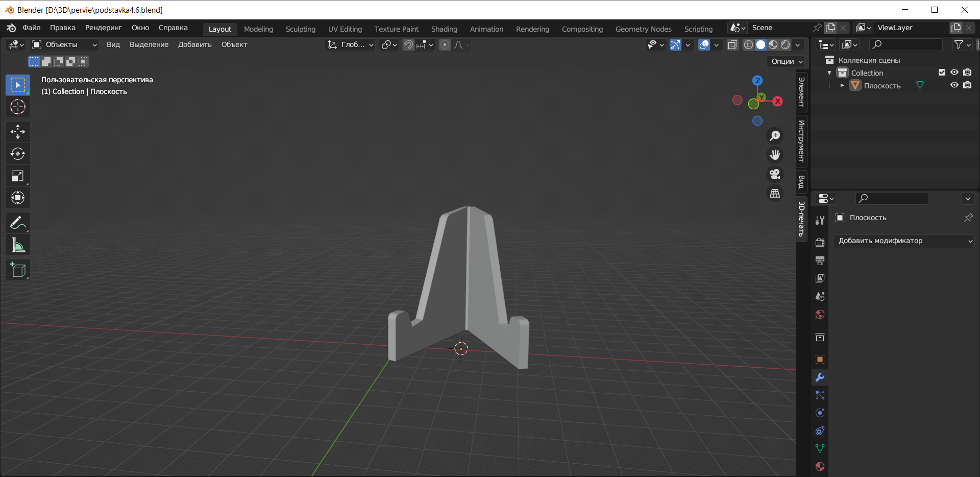980x477 pixels.
Task: Click the red X axis gizmo ball
Action: tap(777, 101)
